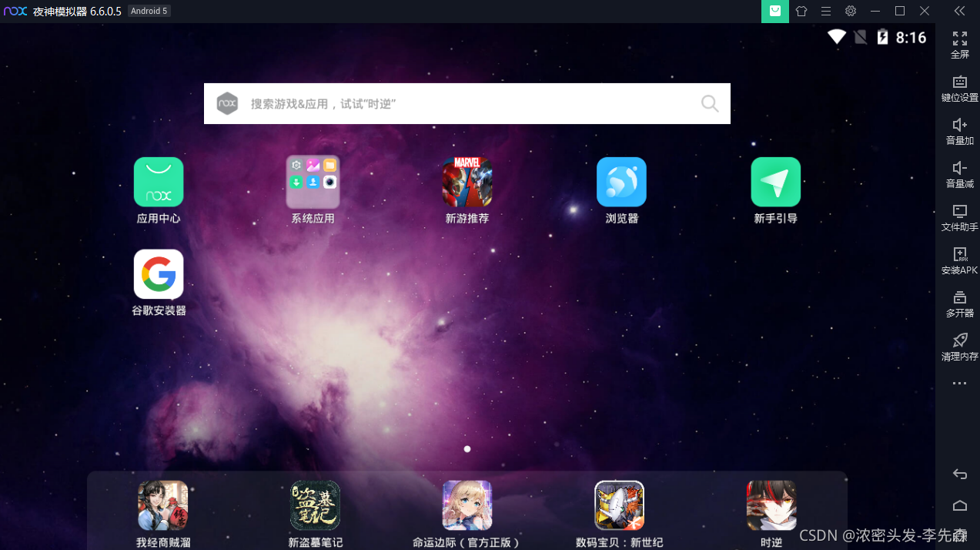Open the 应用中心 app center icon
Image resolution: width=980 pixels, height=550 pixels.
coord(159,183)
